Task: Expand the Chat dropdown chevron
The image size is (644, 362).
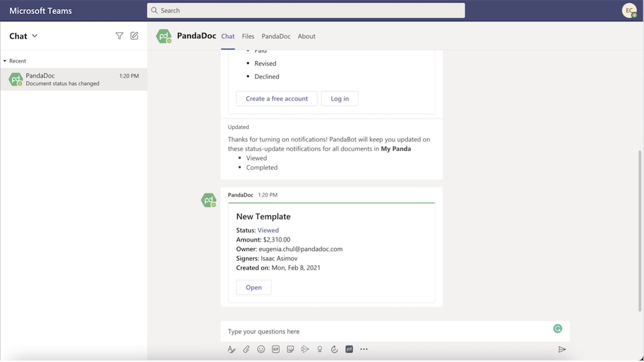Action: tap(34, 36)
